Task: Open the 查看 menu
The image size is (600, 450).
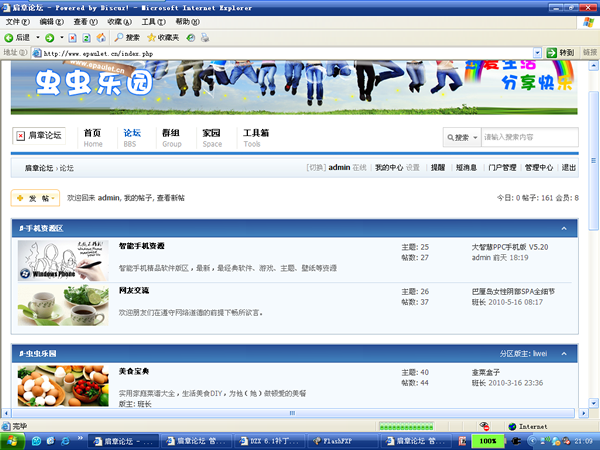Action: pyautogui.click(x=85, y=22)
